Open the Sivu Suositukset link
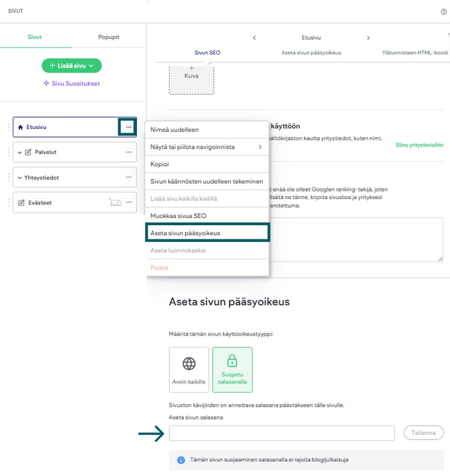This screenshot has height=476, width=450. pos(72,83)
